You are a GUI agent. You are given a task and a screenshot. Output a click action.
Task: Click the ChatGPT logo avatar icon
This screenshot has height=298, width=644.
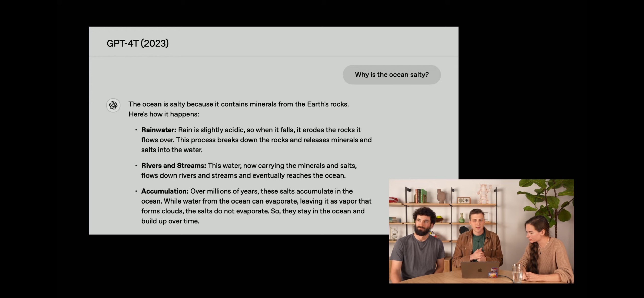point(113,105)
